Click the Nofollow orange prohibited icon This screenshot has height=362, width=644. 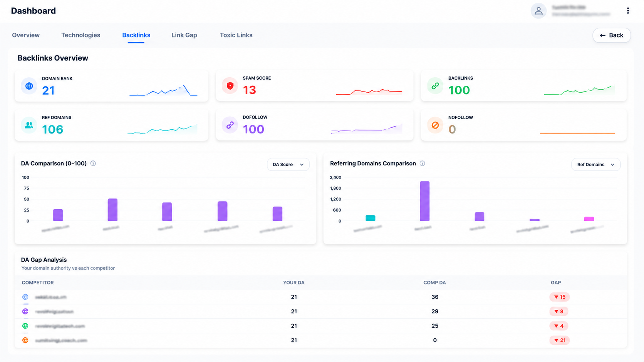435,125
